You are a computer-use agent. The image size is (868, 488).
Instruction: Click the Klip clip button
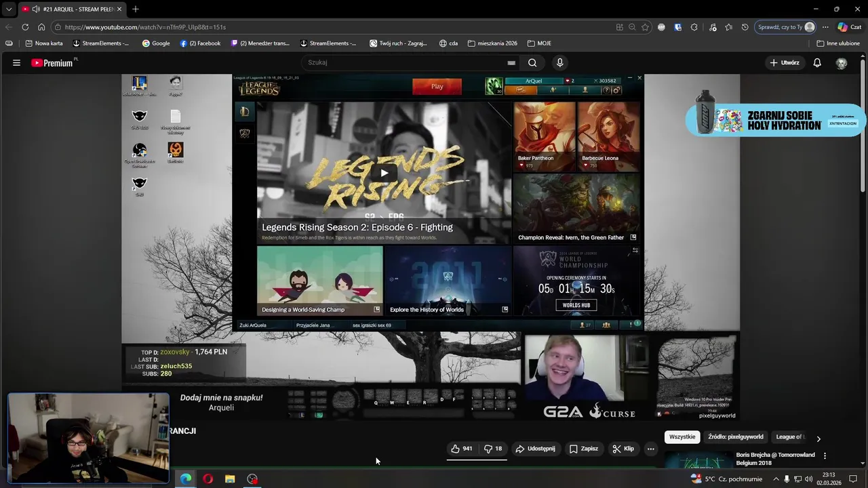[x=623, y=449]
